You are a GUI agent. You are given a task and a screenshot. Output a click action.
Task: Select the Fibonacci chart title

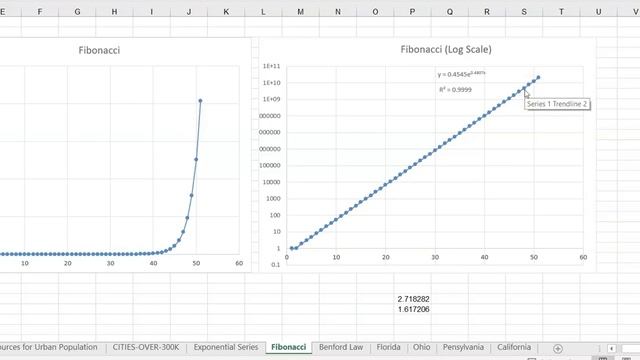(x=99, y=50)
